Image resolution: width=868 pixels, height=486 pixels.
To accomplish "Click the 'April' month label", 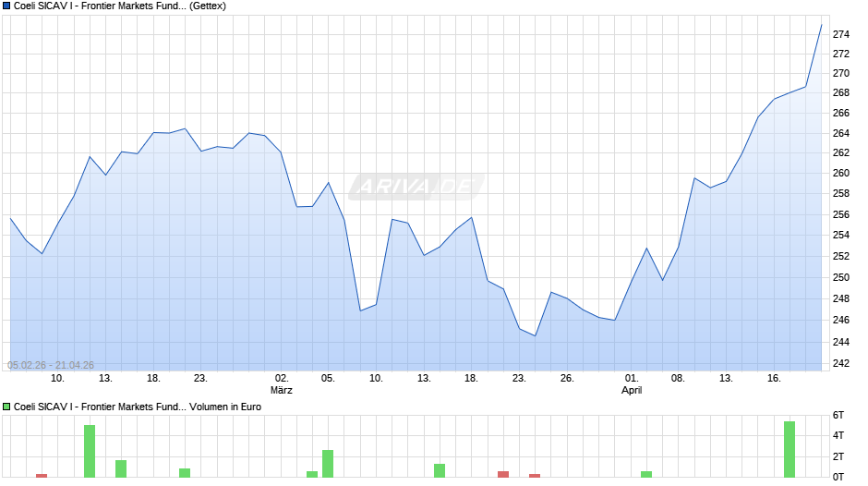I will tap(632, 390).
